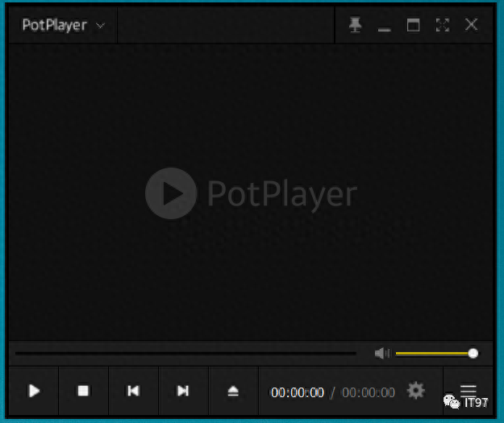Minimize the PotPlayer window
Screen dimensions: 504x423
384,29
